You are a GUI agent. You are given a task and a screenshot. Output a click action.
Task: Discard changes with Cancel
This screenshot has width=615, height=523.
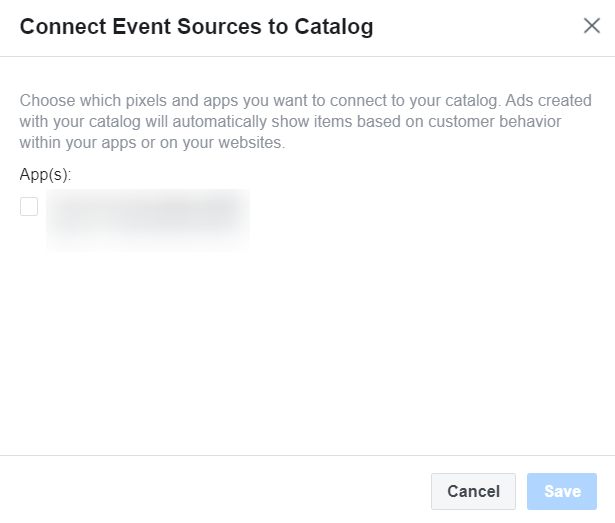pyautogui.click(x=473, y=491)
